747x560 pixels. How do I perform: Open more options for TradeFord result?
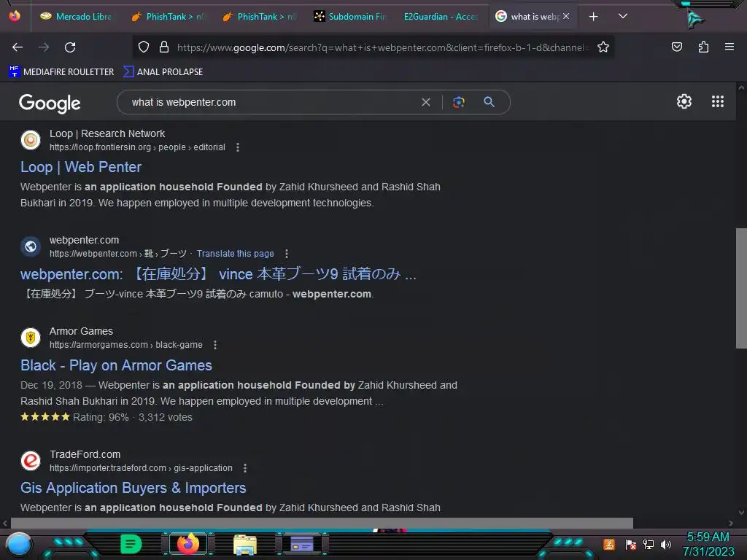(245, 468)
